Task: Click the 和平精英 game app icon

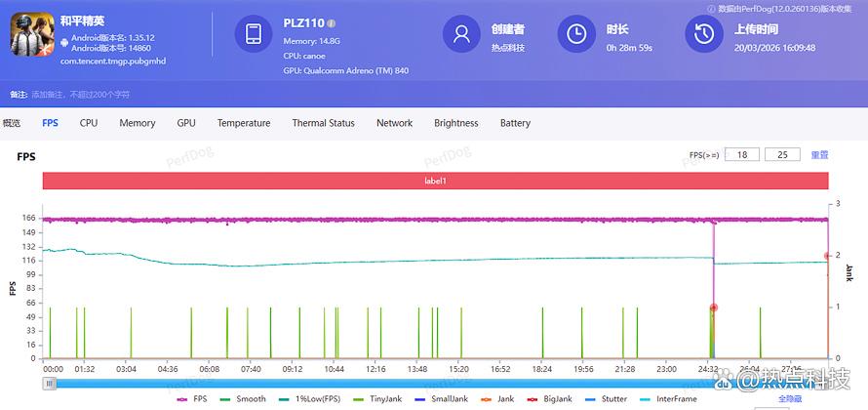Action: pos(32,34)
